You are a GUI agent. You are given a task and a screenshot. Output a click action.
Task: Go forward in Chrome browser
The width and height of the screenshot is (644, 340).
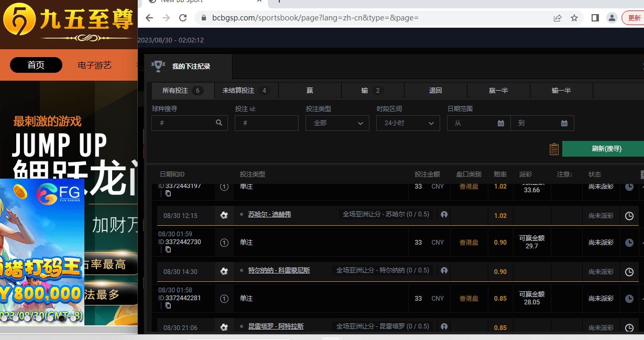point(166,18)
